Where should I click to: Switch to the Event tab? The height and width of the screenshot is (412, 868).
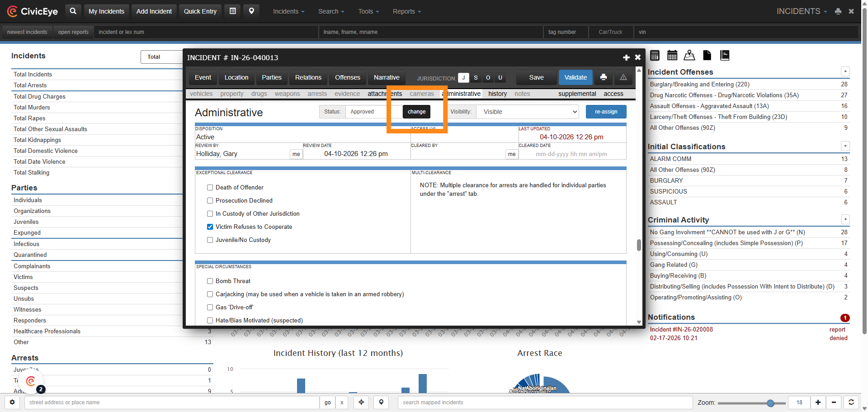click(x=203, y=77)
